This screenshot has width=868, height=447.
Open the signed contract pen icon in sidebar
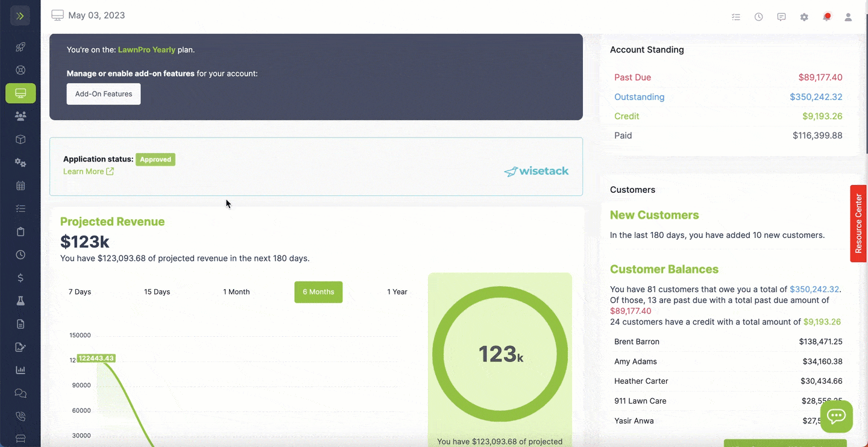(x=20, y=347)
